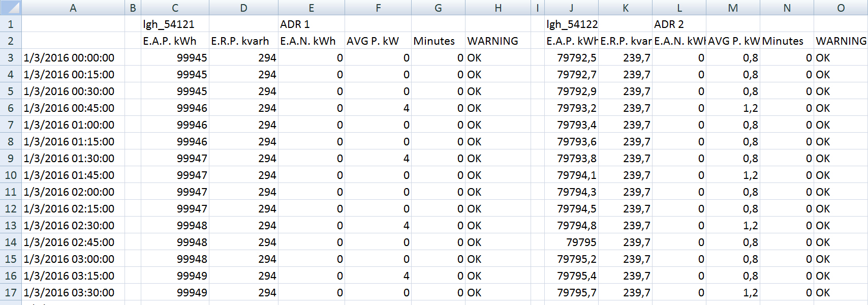The height and width of the screenshot is (305, 868).
Task: Select the Minutes heading in column N
Action: [787, 41]
